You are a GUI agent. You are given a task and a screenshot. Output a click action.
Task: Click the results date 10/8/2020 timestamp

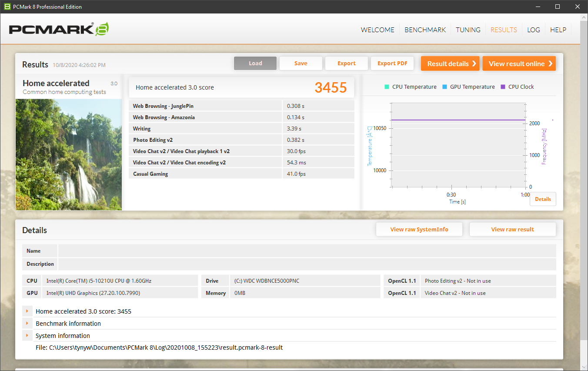tap(79, 65)
